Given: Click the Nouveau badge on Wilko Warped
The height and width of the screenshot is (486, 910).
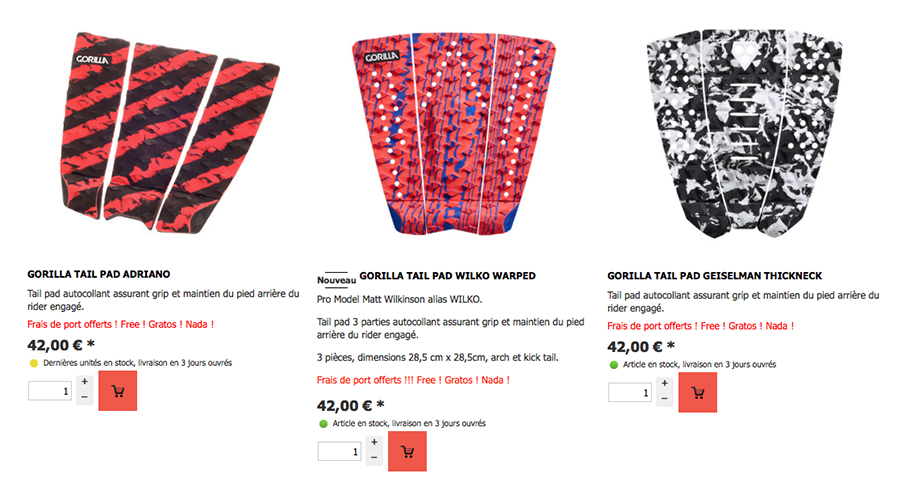Looking at the screenshot, I should [x=337, y=279].
